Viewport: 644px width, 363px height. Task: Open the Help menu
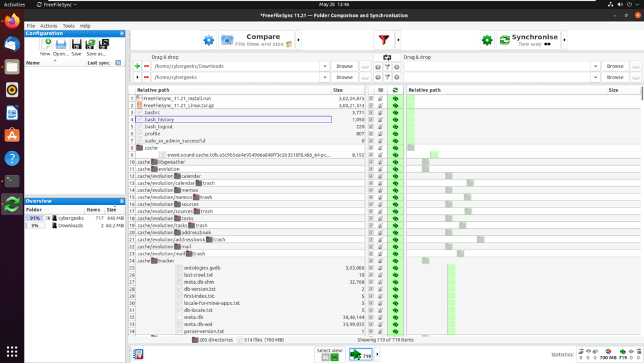click(x=85, y=26)
